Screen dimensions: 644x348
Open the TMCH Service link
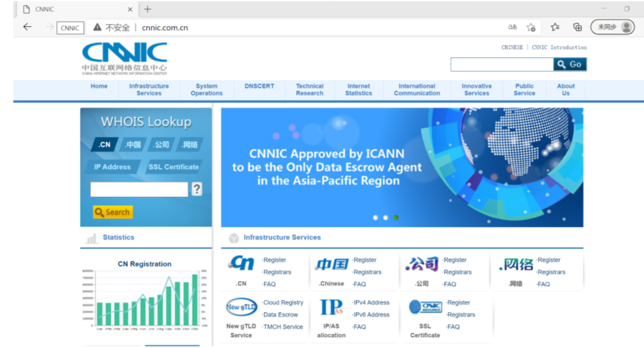(x=283, y=327)
